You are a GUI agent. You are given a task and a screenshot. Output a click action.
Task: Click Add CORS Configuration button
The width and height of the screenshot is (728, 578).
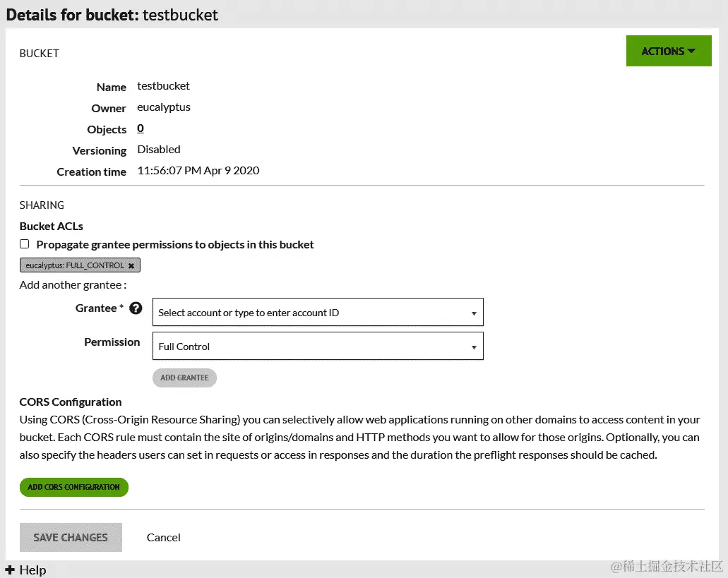[74, 487]
